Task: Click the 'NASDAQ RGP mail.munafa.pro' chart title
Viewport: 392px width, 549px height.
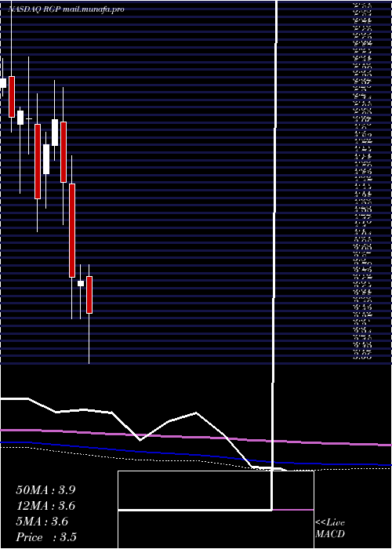Action: [66, 9]
